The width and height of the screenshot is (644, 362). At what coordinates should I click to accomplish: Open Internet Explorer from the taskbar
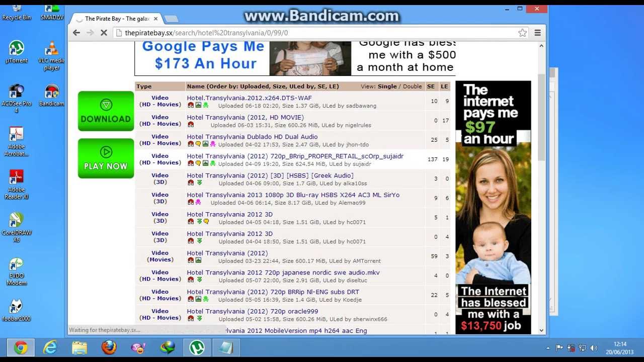pyautogui.click(x=50, y=347)
